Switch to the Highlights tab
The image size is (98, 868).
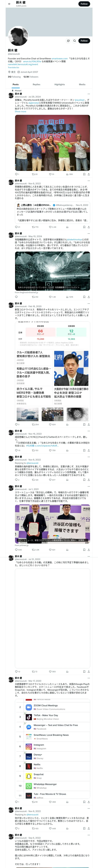[x=60, y=85]
